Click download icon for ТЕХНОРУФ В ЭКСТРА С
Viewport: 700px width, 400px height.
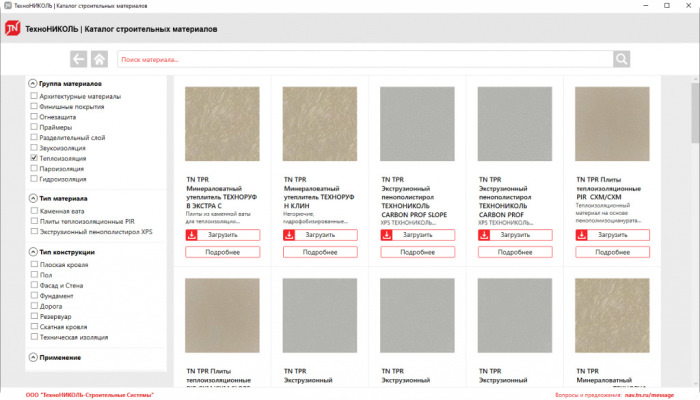(192, 235)
